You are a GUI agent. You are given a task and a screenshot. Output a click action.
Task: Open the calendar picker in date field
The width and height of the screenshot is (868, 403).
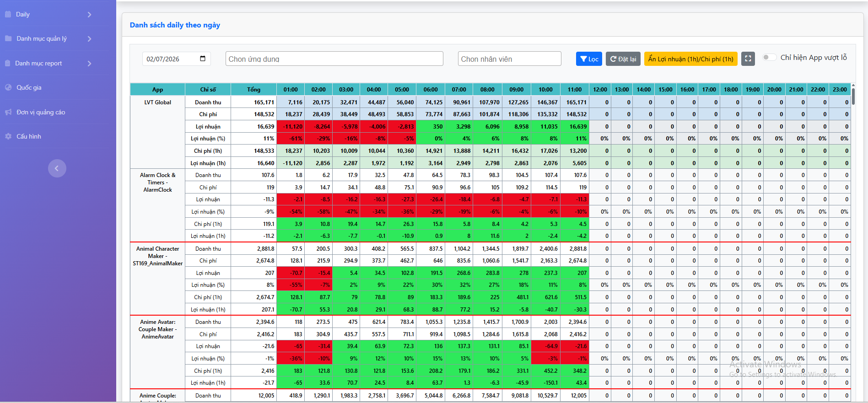click(x=203, y=59)
